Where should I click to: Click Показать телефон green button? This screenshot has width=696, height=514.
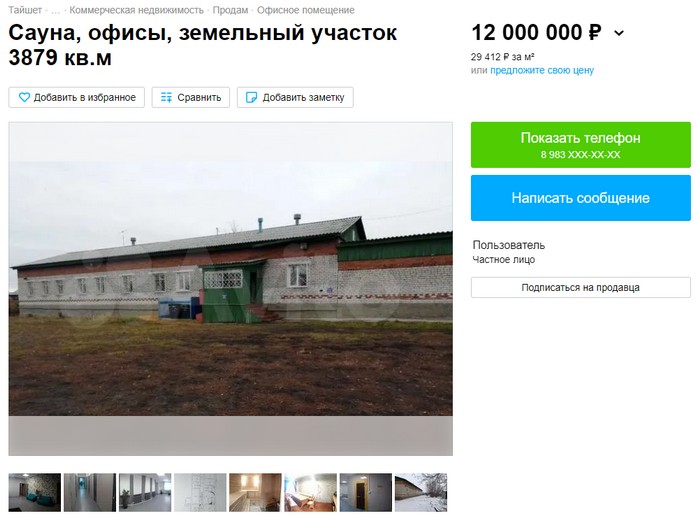pos(581,145)
